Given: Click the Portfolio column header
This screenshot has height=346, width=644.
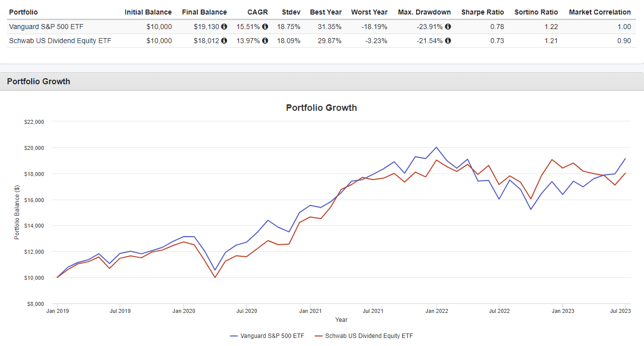Looking at the screenshot, I should point(24,12).
